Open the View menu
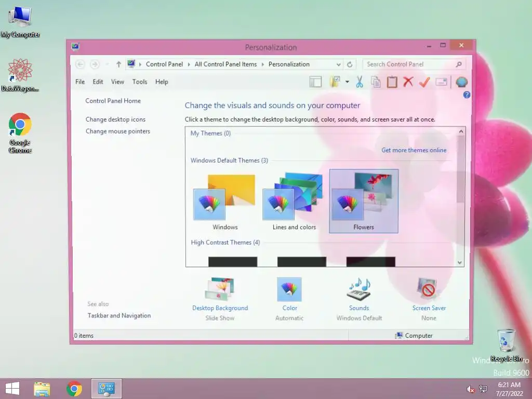 (117, 82)
